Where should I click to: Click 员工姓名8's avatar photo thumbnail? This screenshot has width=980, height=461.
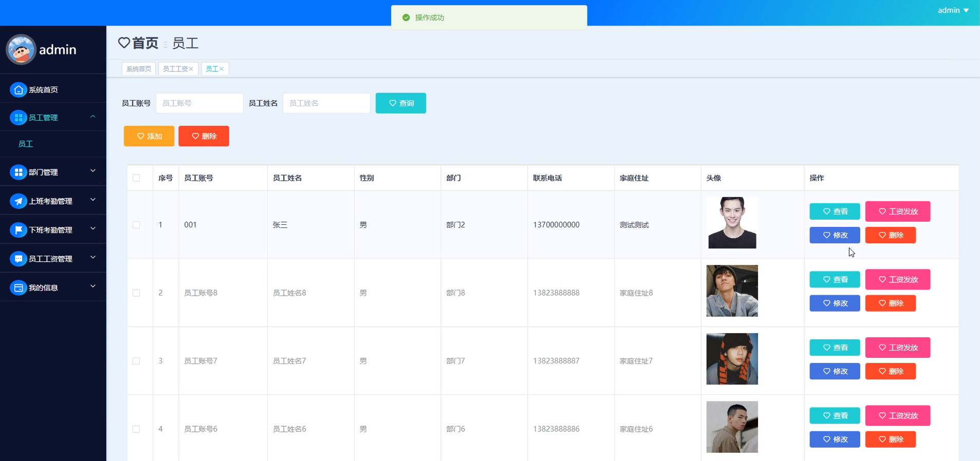[x=732, y=291]
